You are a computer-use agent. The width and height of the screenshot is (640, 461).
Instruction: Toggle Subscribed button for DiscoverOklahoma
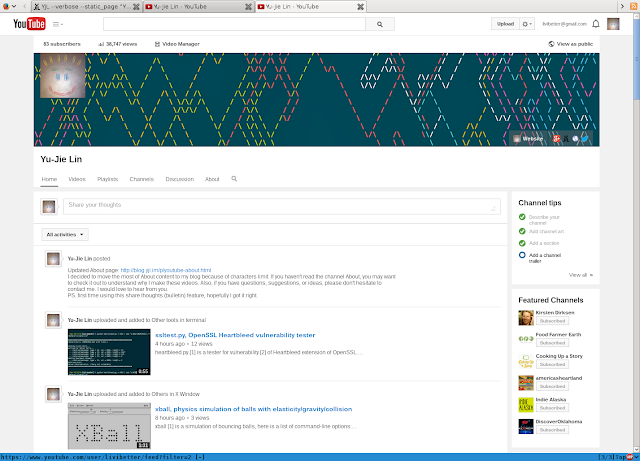click(552, 430)
